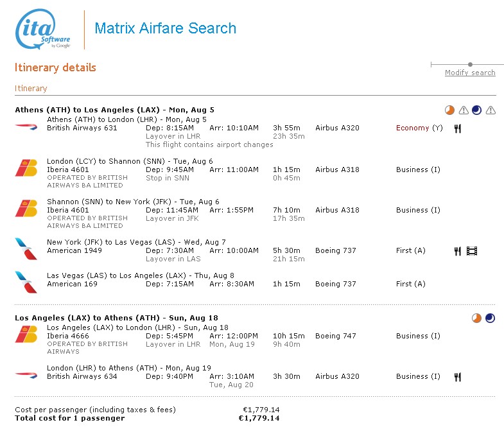The image size is (504, 427).
Task: Click the overnight moon icon in the Los Angeles to Athens header
Action: [x=491, y=318]
